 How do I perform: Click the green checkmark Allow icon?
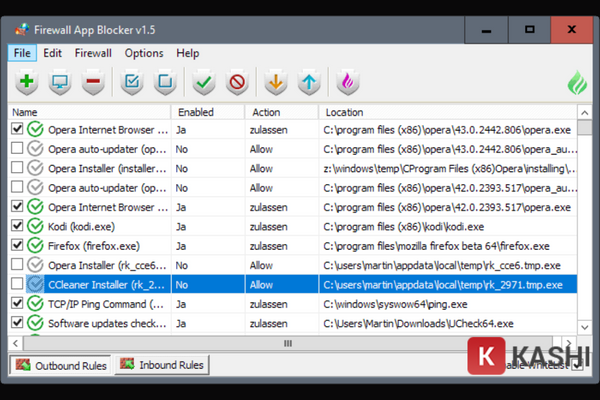(204, 83)
